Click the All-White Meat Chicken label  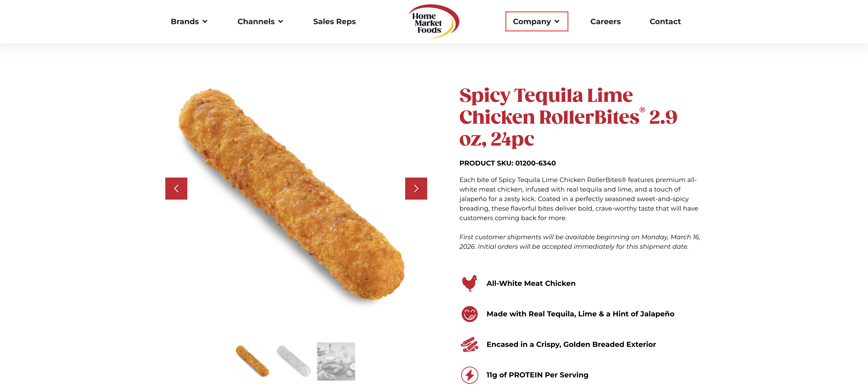tap(531, 284)
